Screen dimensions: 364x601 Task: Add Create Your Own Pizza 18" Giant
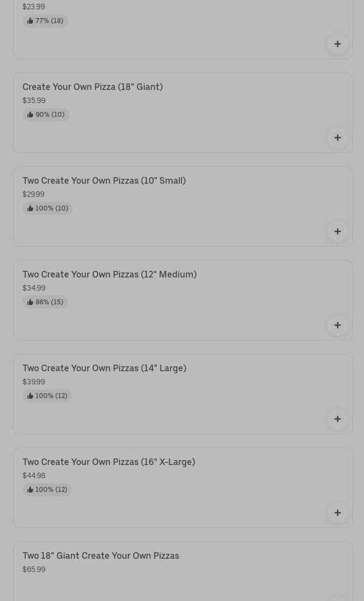[x=337, y=138]
